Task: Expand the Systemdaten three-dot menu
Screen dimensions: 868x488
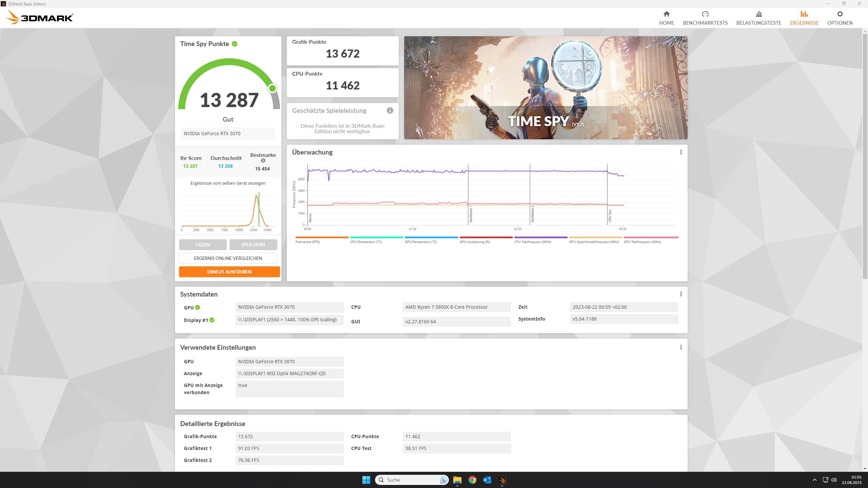Action: [x=681, y=294]
